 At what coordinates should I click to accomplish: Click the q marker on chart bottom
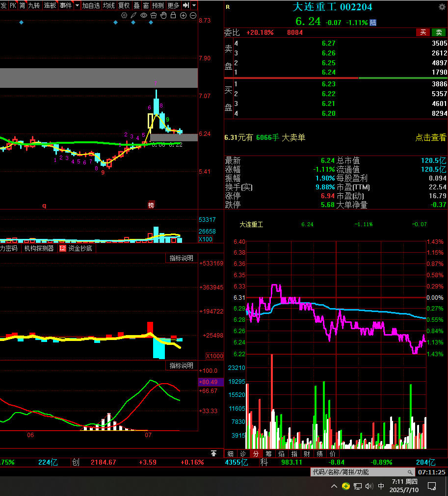pos(44,206)
